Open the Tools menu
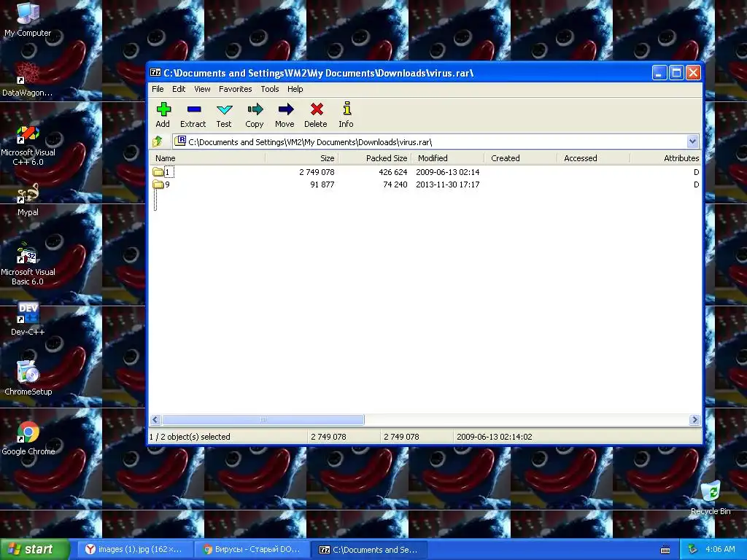This screenshot has height=560, width=747. (x=270, y=89)
